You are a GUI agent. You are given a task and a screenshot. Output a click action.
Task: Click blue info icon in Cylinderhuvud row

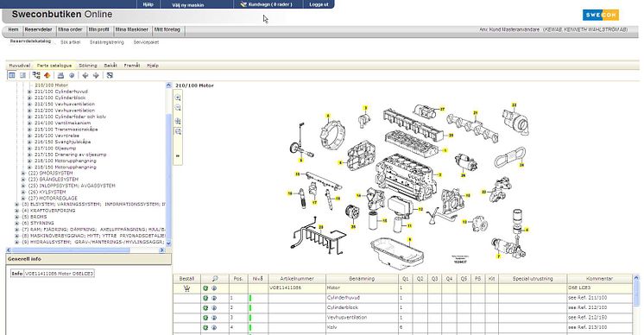coord(214,298)
